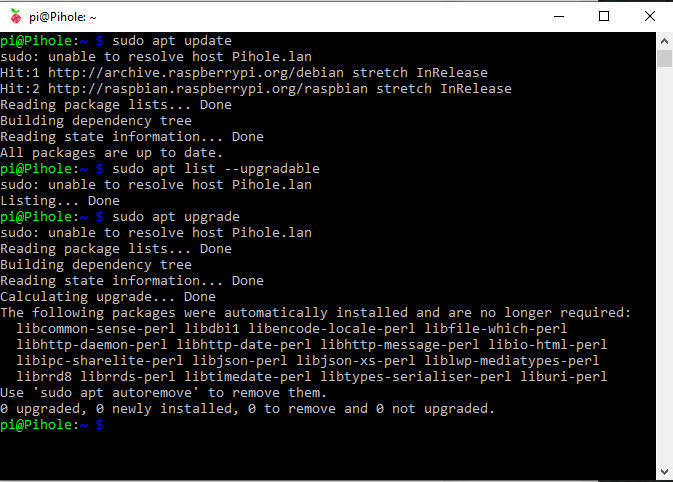Click the 'sudo apt upgrade' command text
Viewport: 673px width, 482px height.
(x=176, y=217)
